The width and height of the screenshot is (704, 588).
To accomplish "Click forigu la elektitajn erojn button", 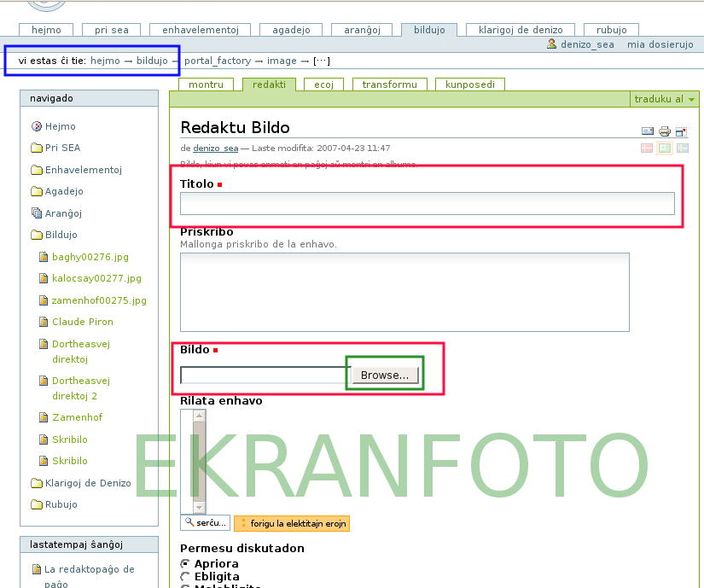I will coord(291,523).
